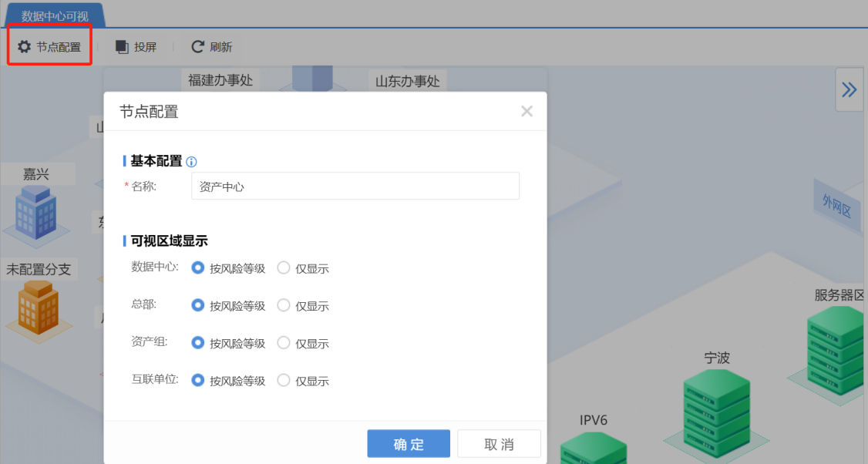Click the 投屏 screen-cast icon

(x=122, y=47)
